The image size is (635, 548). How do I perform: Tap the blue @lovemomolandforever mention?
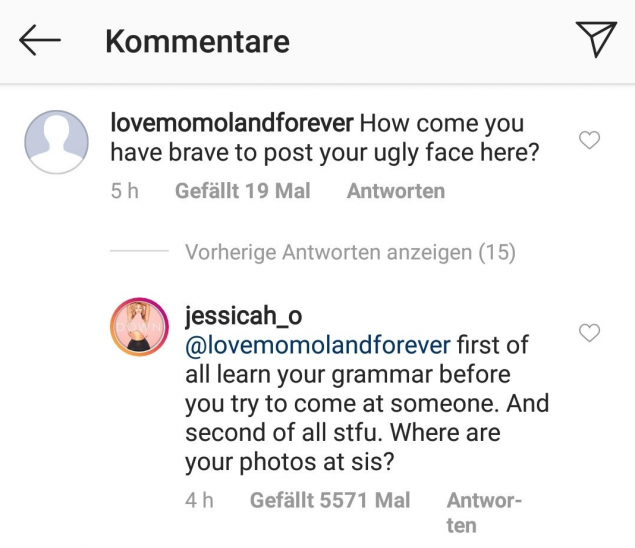tap(318, 346)
